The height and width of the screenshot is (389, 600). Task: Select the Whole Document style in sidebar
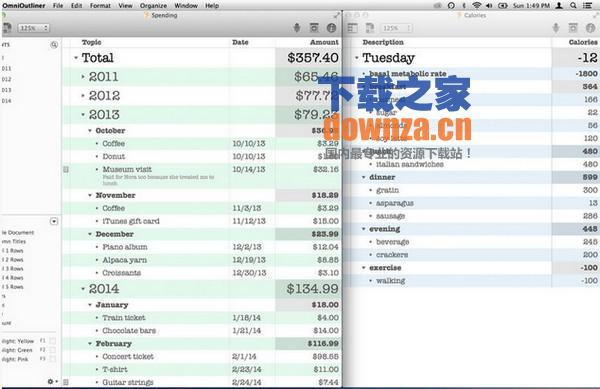coord(18,233)
